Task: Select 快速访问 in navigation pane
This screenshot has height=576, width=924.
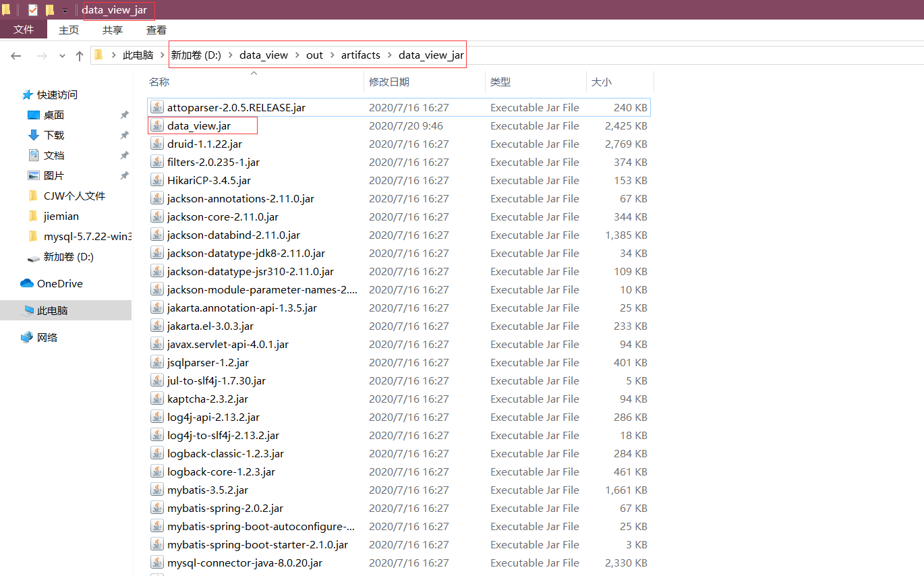Action: [57, 95]
